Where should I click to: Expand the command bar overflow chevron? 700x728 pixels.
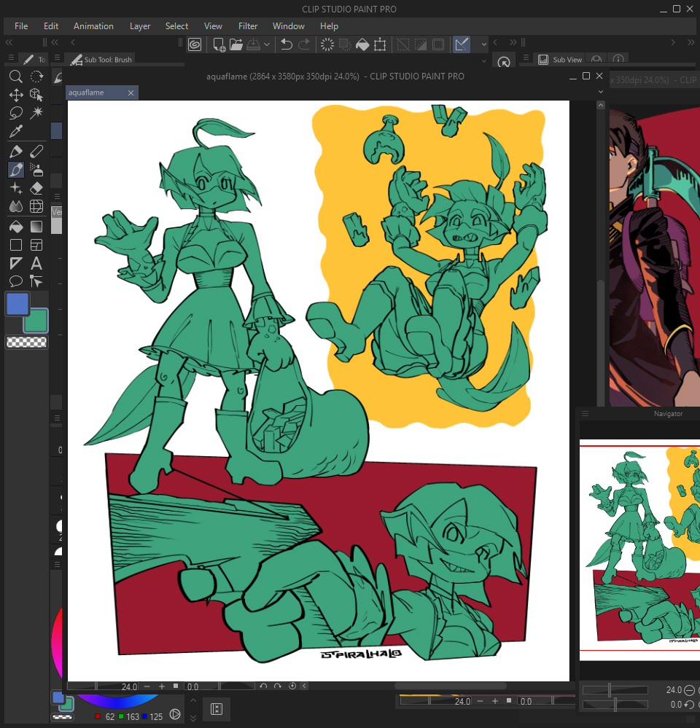(x=483, y=44)
